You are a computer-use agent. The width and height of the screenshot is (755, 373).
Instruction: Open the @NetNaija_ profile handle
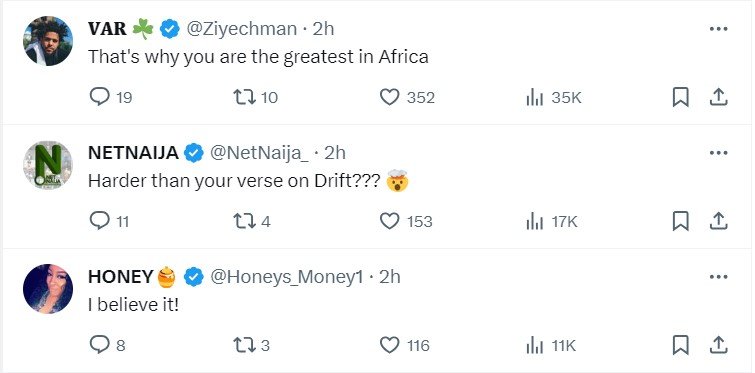pos(259,153)
